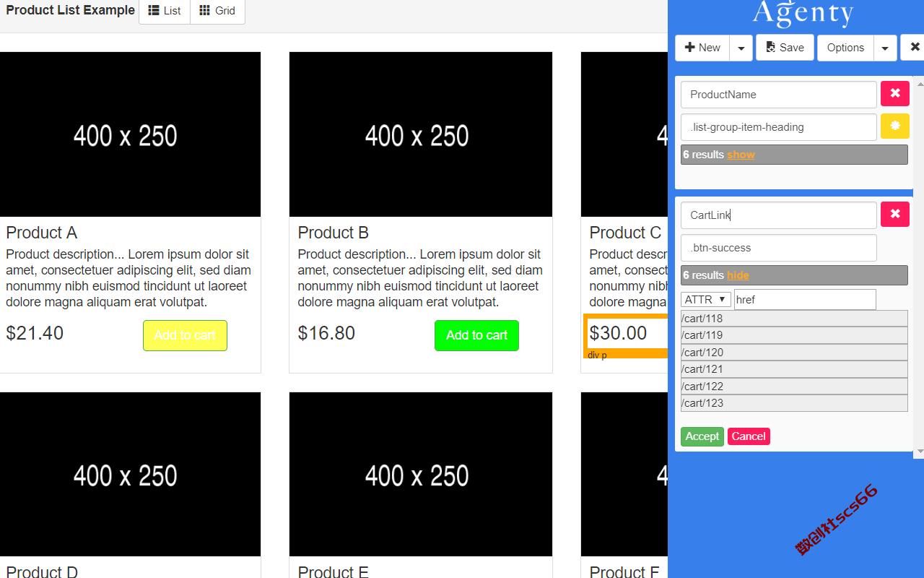Click the Product A placeholder image

(130, 134)
